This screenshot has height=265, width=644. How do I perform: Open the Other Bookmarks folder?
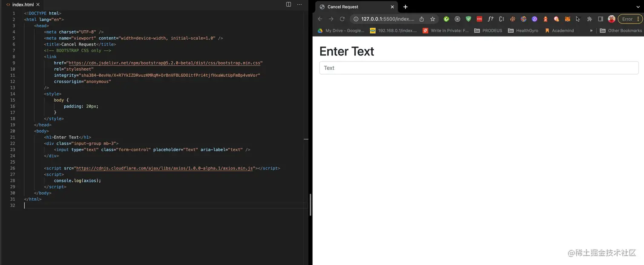tap(621, 31)
